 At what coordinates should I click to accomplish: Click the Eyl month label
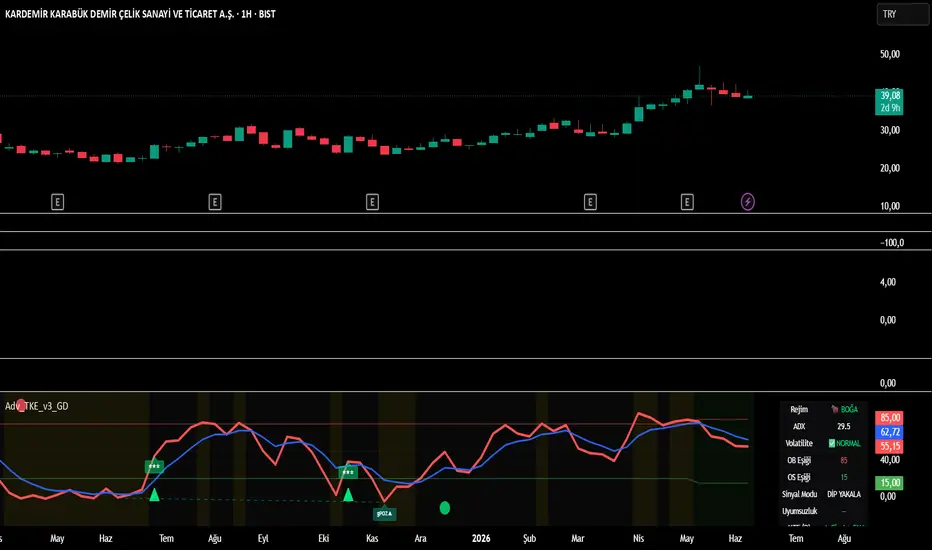[263, 539]
